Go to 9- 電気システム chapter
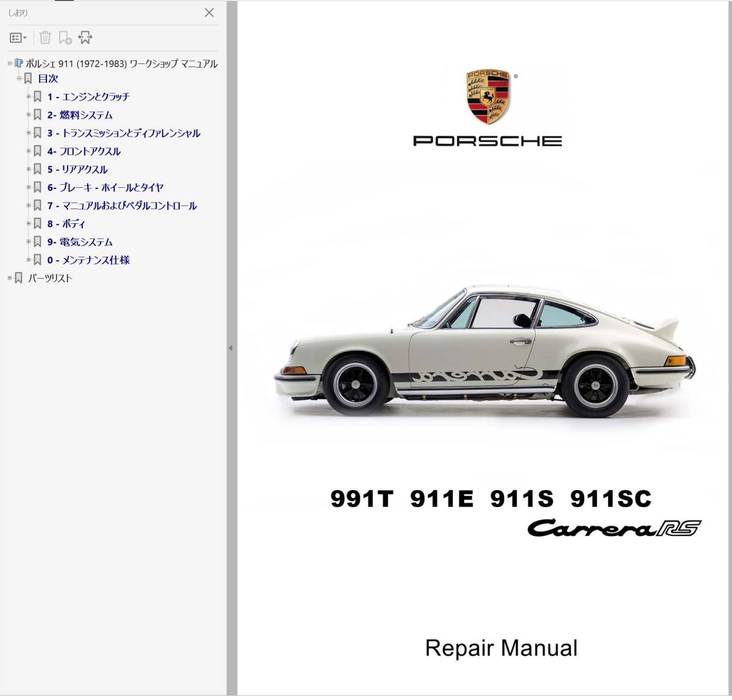This screenshot has width=732, height=700. [x=80, y=242]
